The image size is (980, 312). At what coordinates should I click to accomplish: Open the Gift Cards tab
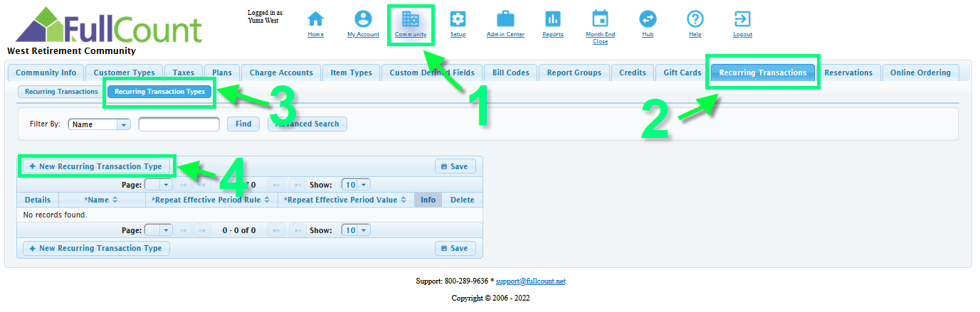click(x=682, y=72)
